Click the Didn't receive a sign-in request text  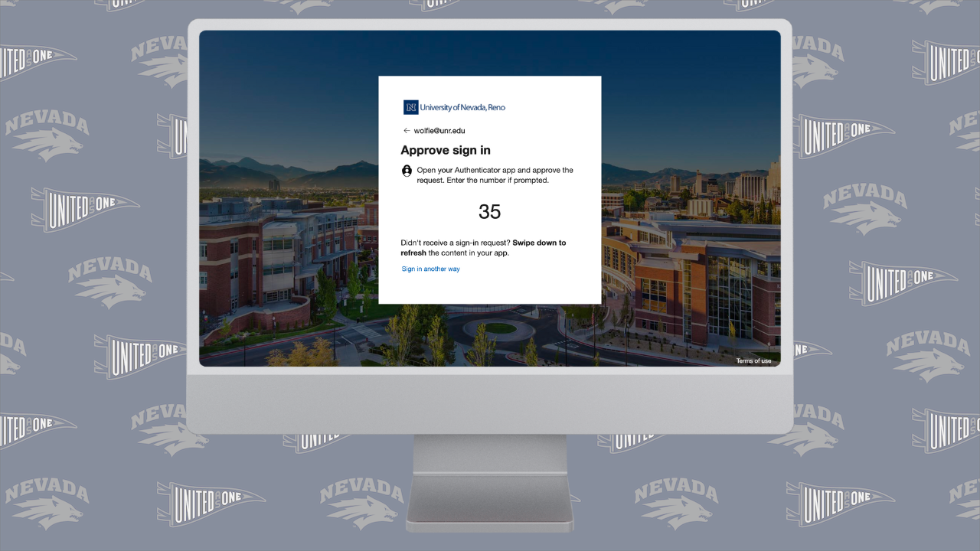tap(456, 243)
